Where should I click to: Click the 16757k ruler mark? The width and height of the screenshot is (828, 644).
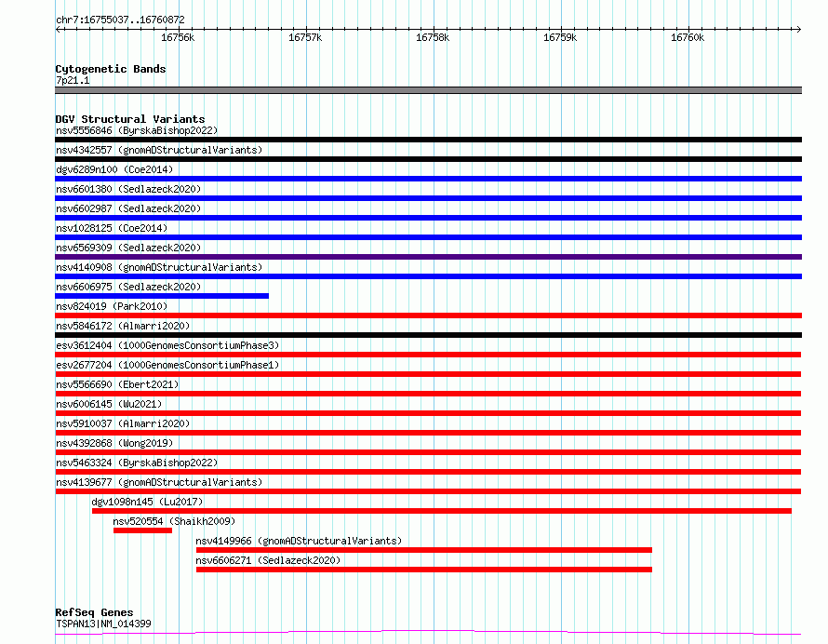click(305, 37)
